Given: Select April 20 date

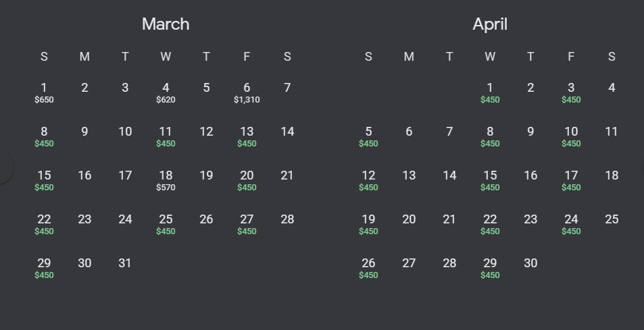Looking at the screenshot, I should click(x=409, y=219).
